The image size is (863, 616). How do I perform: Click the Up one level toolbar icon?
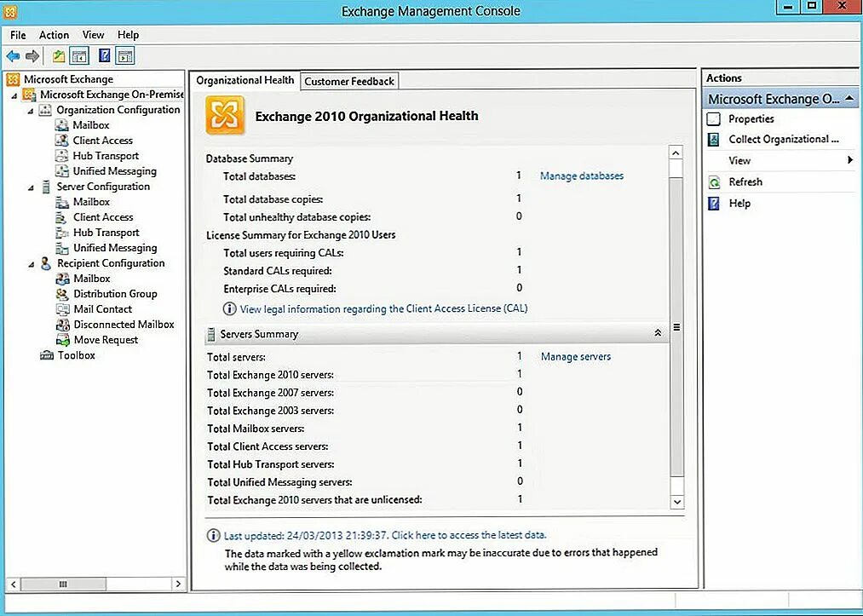tap(59, 55)
